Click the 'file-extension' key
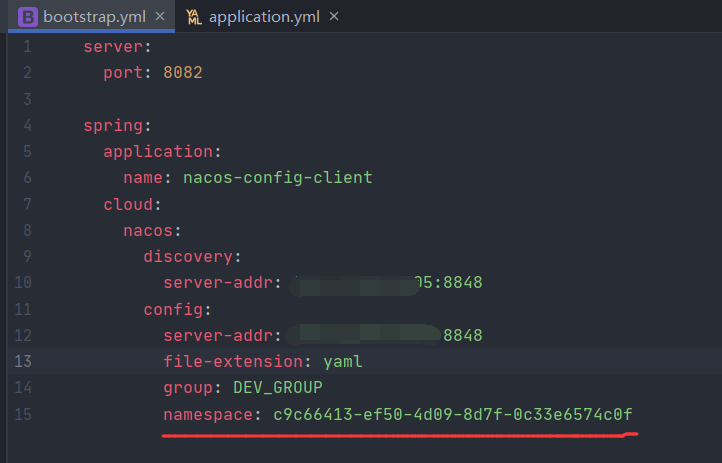 pos(233,361)
